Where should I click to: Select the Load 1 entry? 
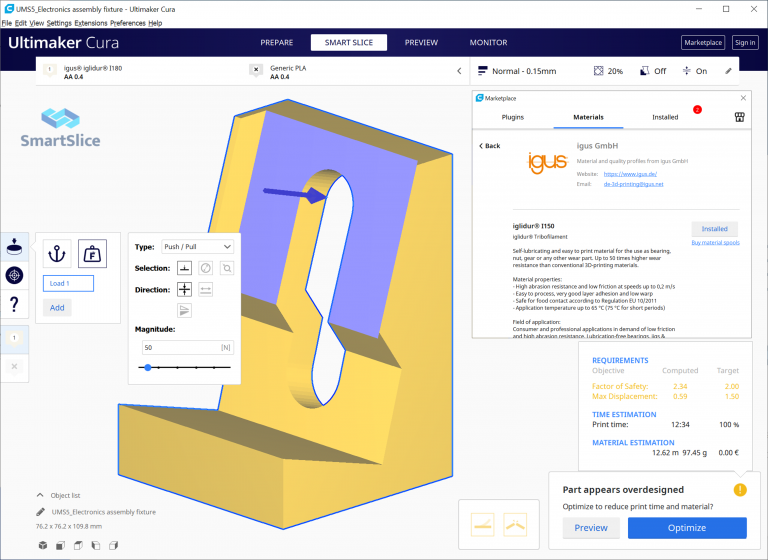(68, 283)
